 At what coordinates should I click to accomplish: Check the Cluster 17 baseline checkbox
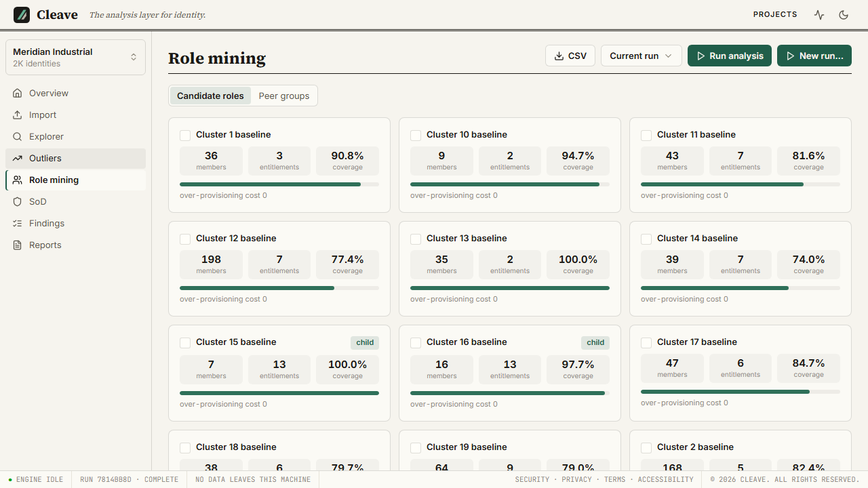646,343
